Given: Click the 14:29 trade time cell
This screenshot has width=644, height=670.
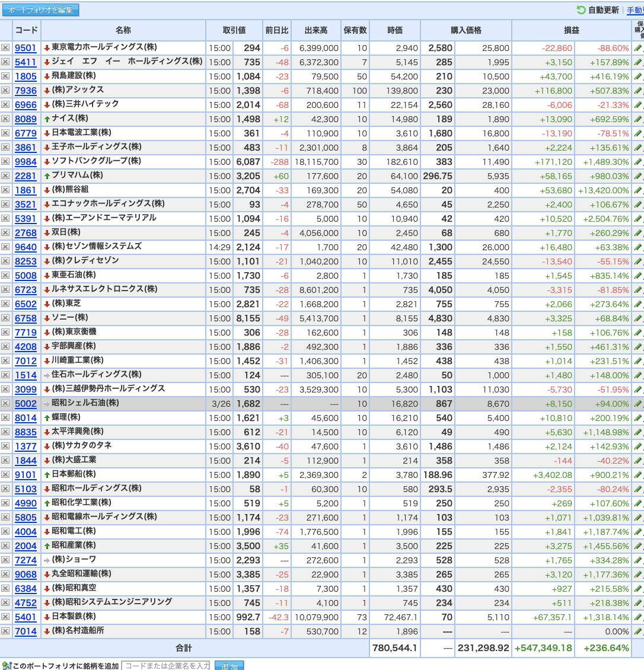Looking at the screenshot, I should (x=219, y=247).
